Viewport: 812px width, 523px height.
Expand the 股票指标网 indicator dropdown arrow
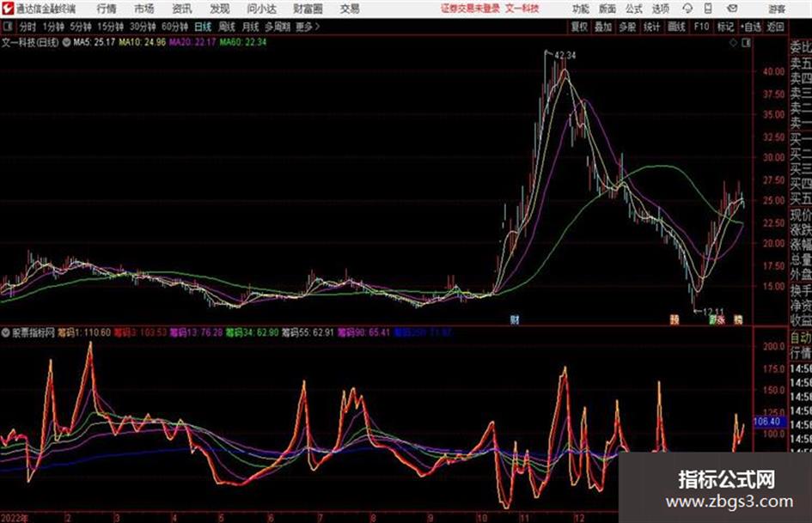pyautogui.click(x=5, y=332)
